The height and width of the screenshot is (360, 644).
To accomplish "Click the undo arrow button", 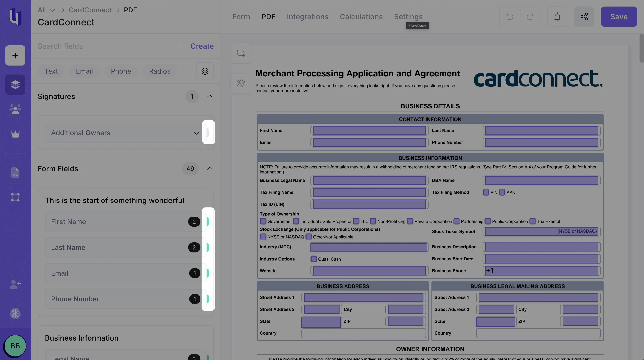I will click(x=510, y=16).
